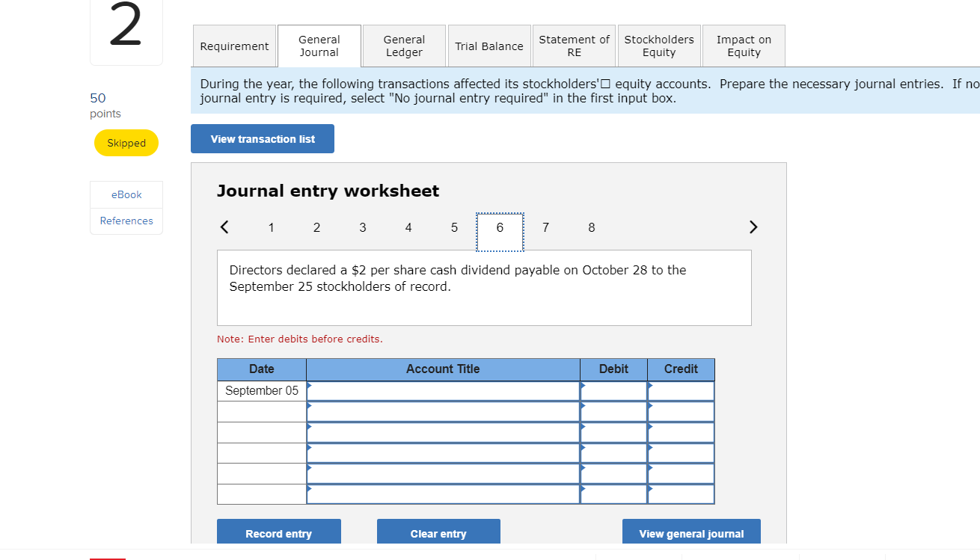Open the first Account Title dropdown

443,390
